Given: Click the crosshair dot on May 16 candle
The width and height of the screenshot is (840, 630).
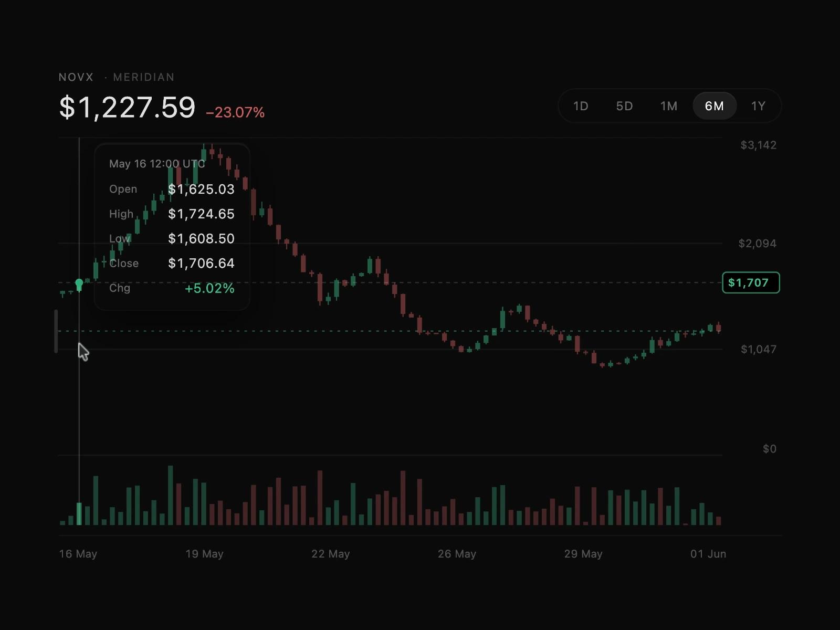Looking at the screenshot, I should pyautogui.click(x=79, y=283).
